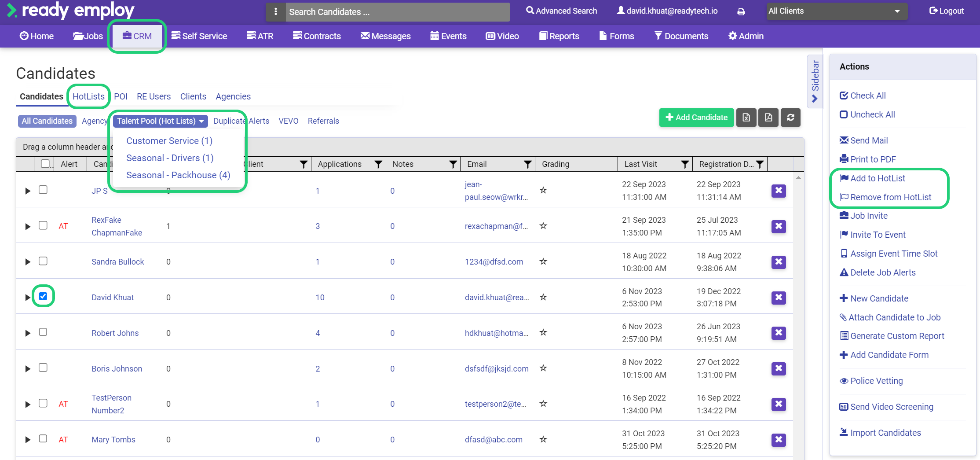Remove the Mary Tombs candidate row
Screen dimensions: 980x460
(779, 440)
